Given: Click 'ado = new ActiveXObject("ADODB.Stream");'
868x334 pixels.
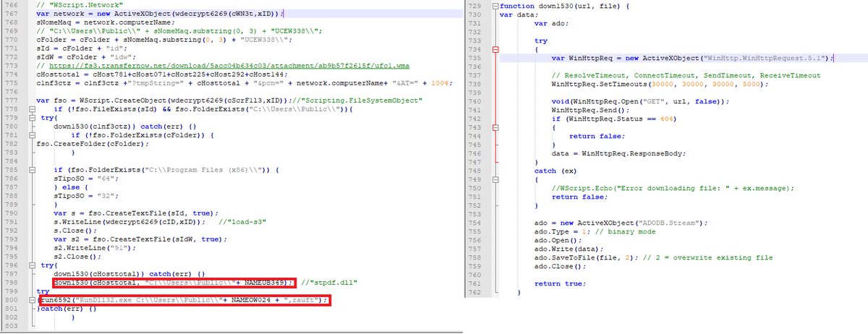Looking at the screenshot, I should click(x=621, y=222).
